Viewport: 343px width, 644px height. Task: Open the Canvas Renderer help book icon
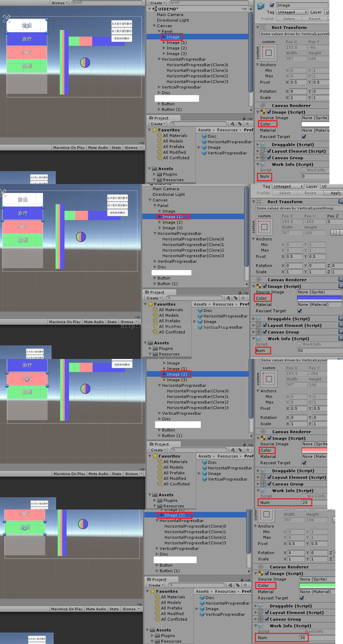pyautogui.click(x=341, y=279)
